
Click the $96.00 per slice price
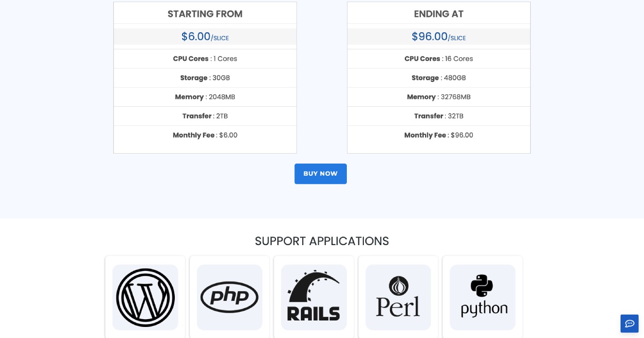point(438,36)
